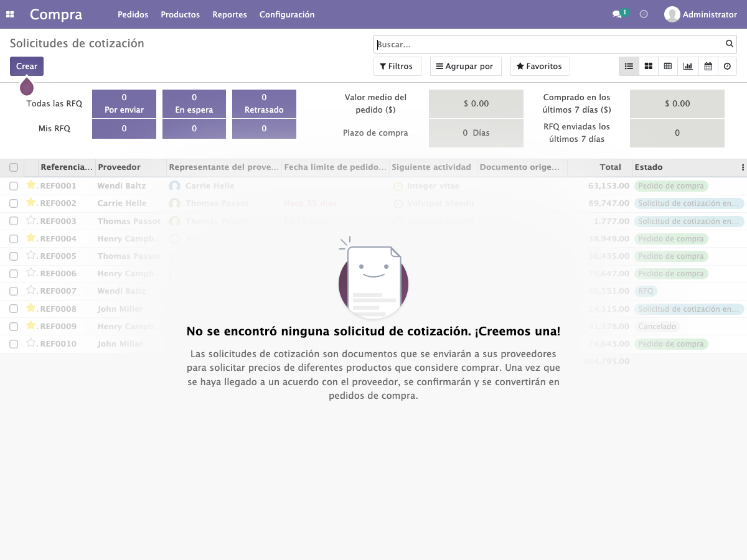Viewport: 747px width, 560px height.
Task: Check the REF0003 row checkbox
Action: tap(14, 221)
